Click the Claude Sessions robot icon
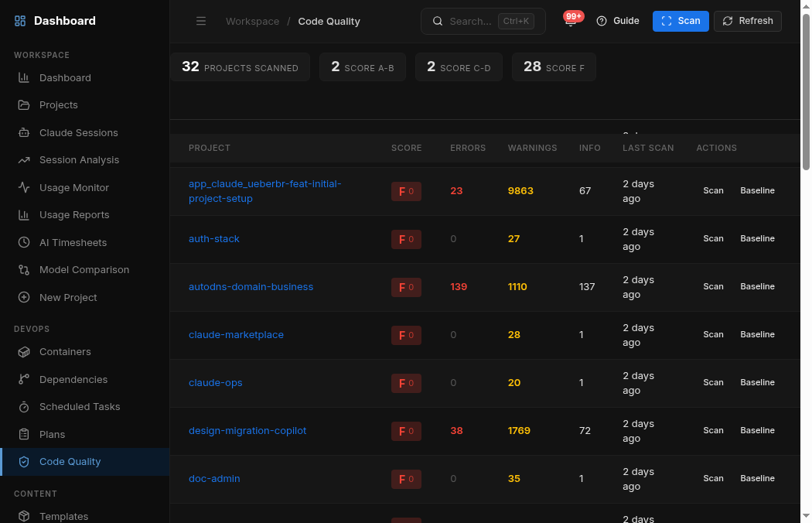Screen dimensions: 812x523 click(24, 133)
